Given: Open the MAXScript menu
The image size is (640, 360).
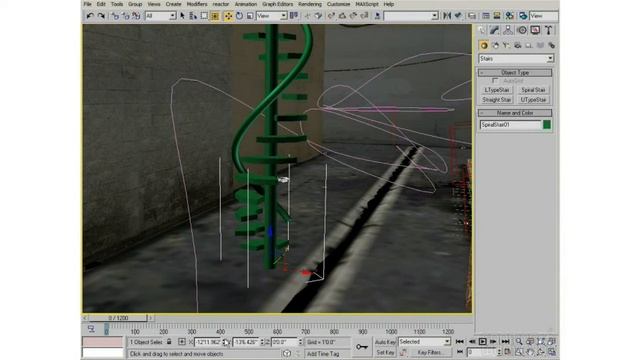Looking at the screenshot, I should coord(367,4).
